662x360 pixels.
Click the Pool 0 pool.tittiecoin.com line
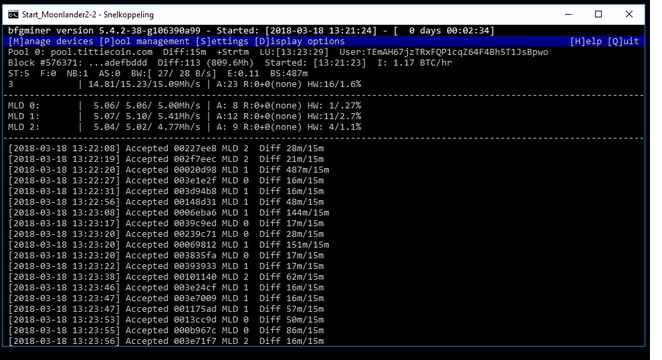pyautogui.click(x=278, y=52)
